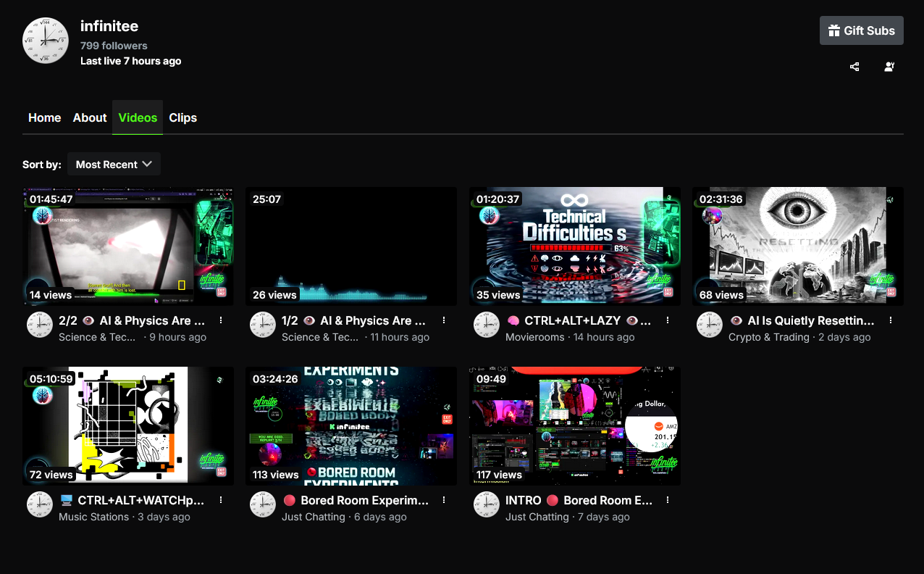Click the 01:20:37 duration badge
The height and width of the screenshot is (574, 924).
[x=497, y=199]
